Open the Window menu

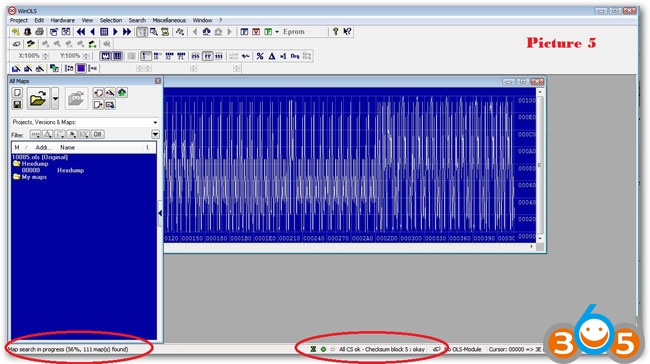click(x=202, y=20)
